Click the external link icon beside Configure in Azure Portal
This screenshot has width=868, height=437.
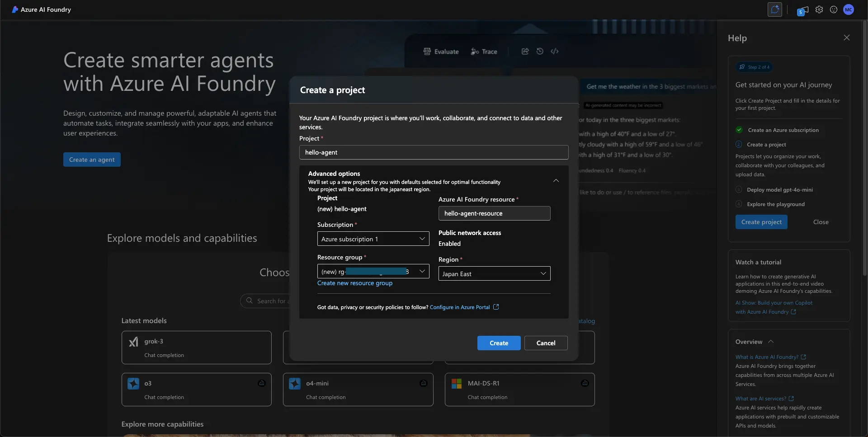(x=496, y=307)
